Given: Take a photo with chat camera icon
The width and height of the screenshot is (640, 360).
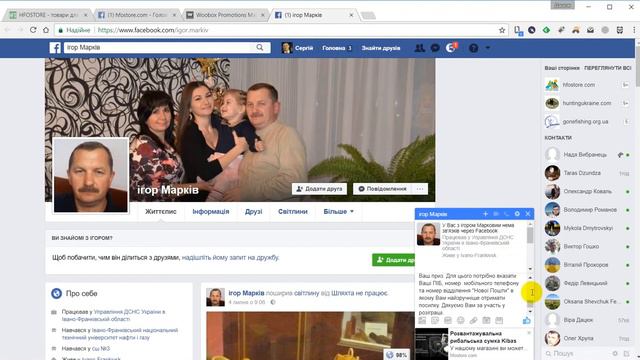Looking at the screenshot, I should click(486, 320).
